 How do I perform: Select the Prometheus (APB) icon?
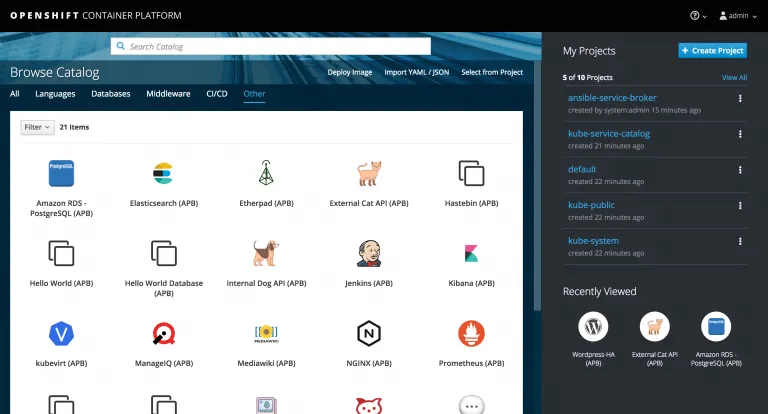click(471, 333)
